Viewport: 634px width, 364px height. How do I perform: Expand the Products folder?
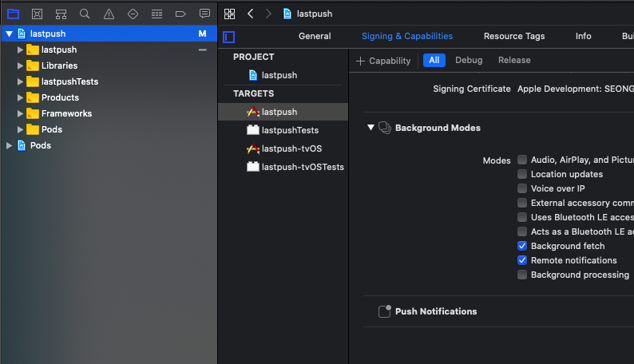click(20, 97)
